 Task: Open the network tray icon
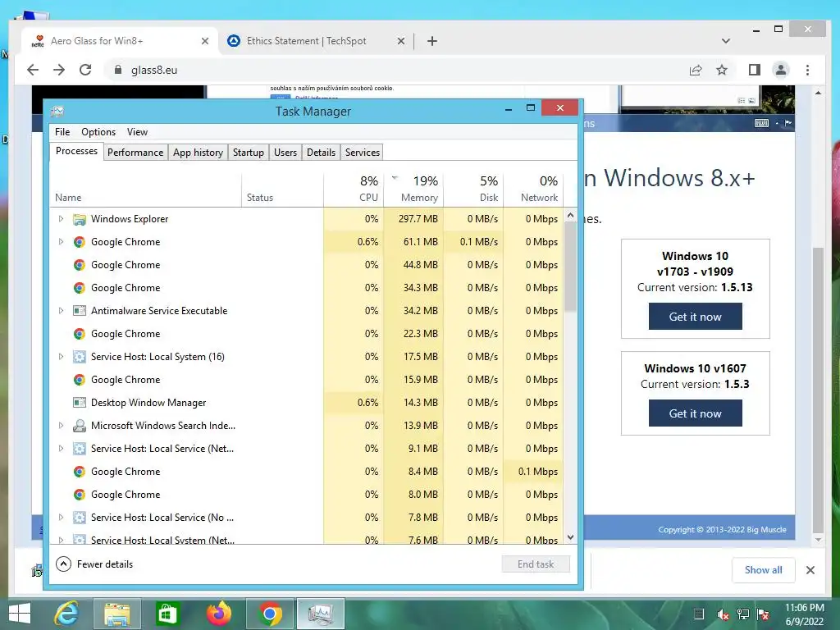[x=743, y=614]
